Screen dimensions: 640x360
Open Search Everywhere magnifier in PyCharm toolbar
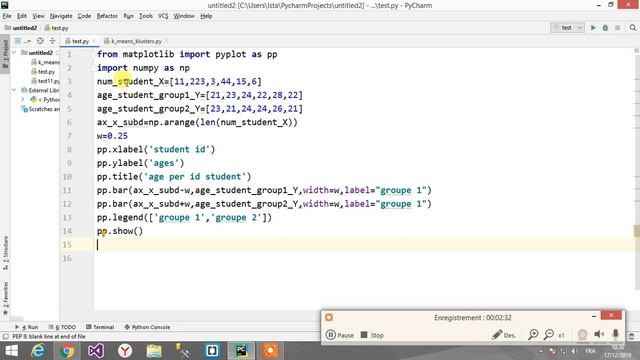[633, 28]
